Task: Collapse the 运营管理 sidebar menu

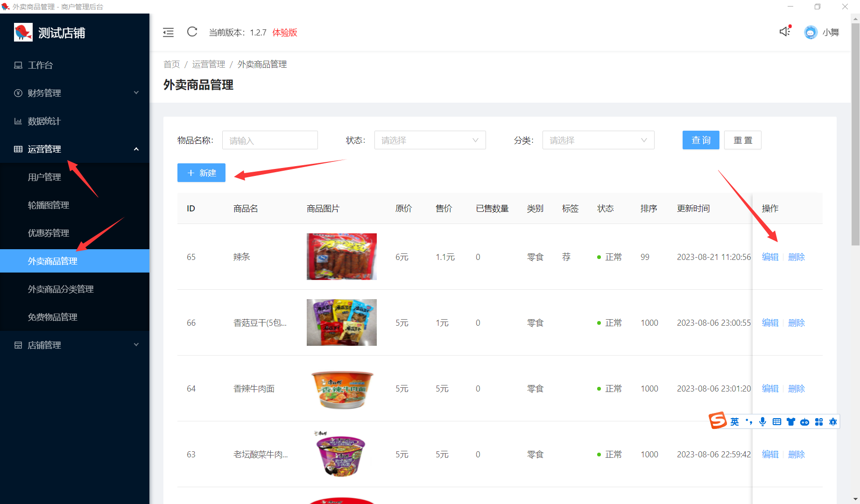Action: [75, 149]
